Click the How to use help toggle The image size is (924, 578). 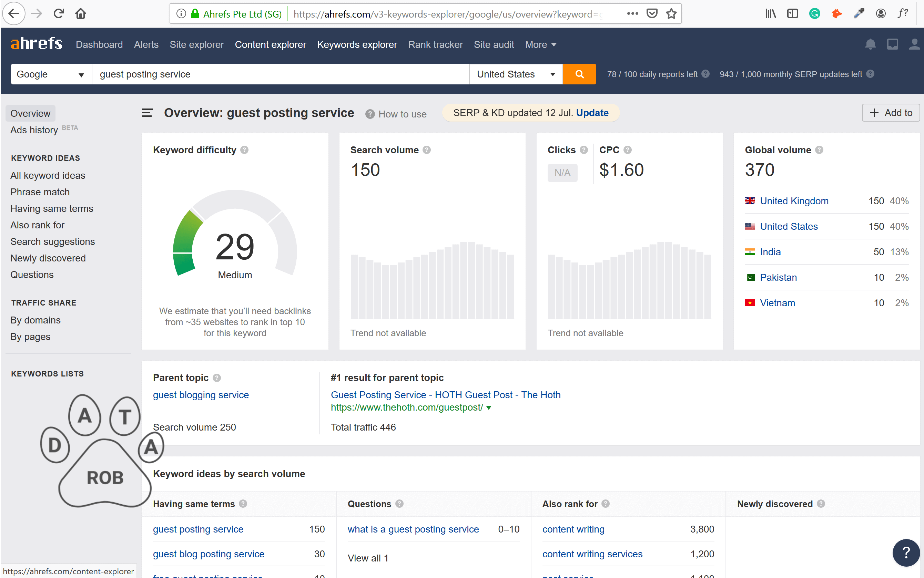pos(396,113)
